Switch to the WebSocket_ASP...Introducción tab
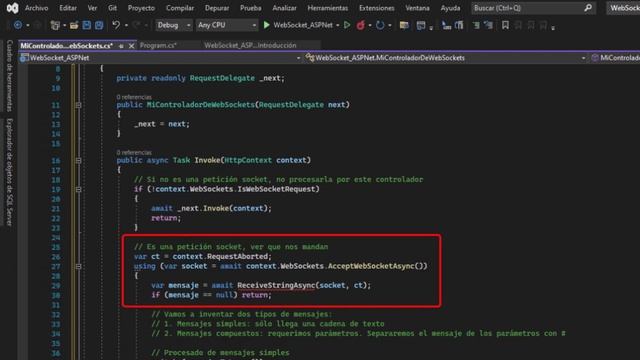Viewport: 640px width, 360px height. (250, 46)
